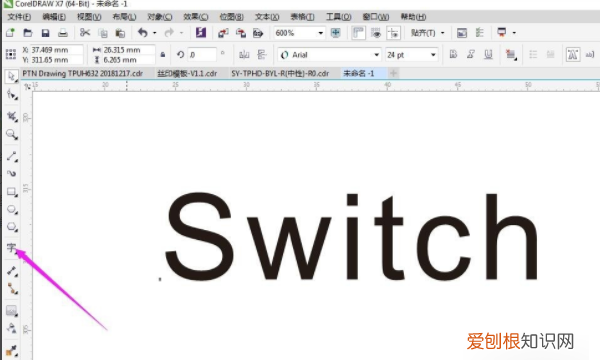This screenshot has height=360, width=600.
Task: Choose the Zoom magnifier tool
Action: click(x=11, y=134)
